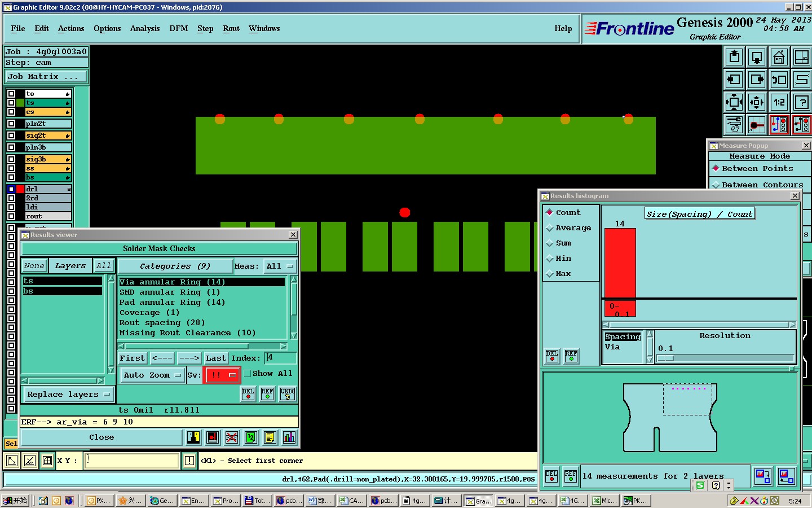
Task: Click the zoom in arrows icon
Action: click(x=734, y=102)
